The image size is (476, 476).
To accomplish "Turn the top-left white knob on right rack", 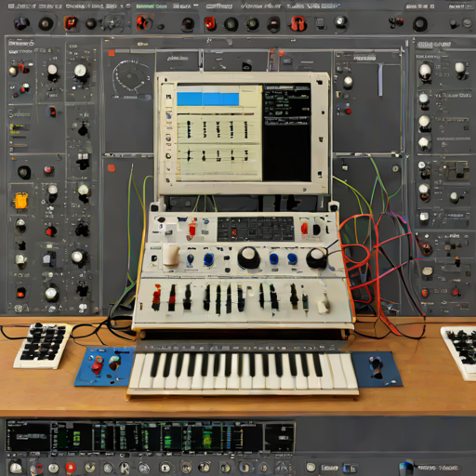I will click(x=425, y=72).
